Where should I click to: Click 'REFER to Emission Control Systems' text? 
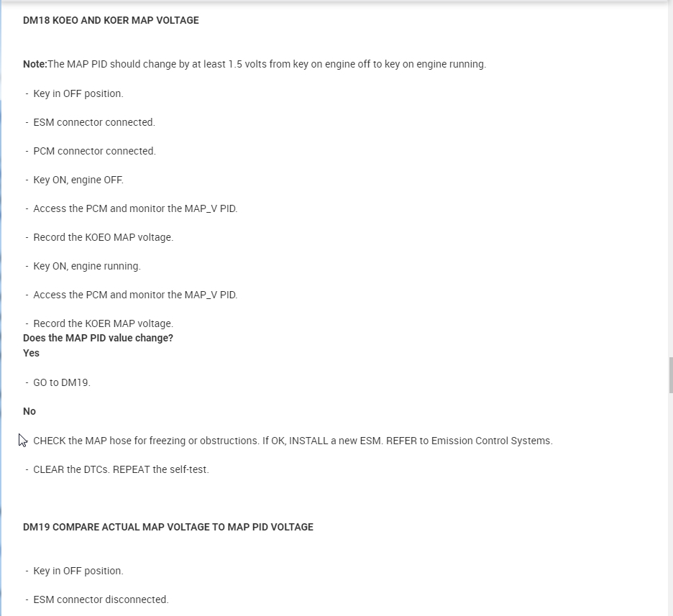[x=469, y=441]
